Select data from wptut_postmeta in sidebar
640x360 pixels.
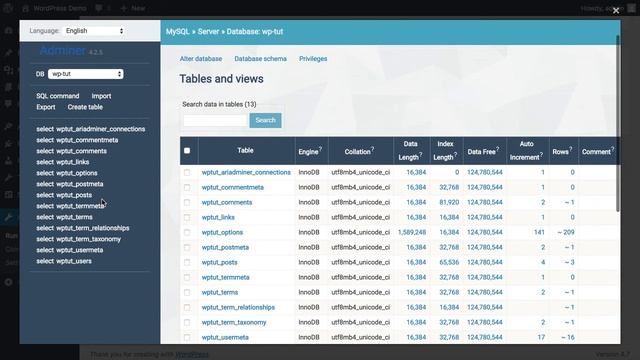45,184
